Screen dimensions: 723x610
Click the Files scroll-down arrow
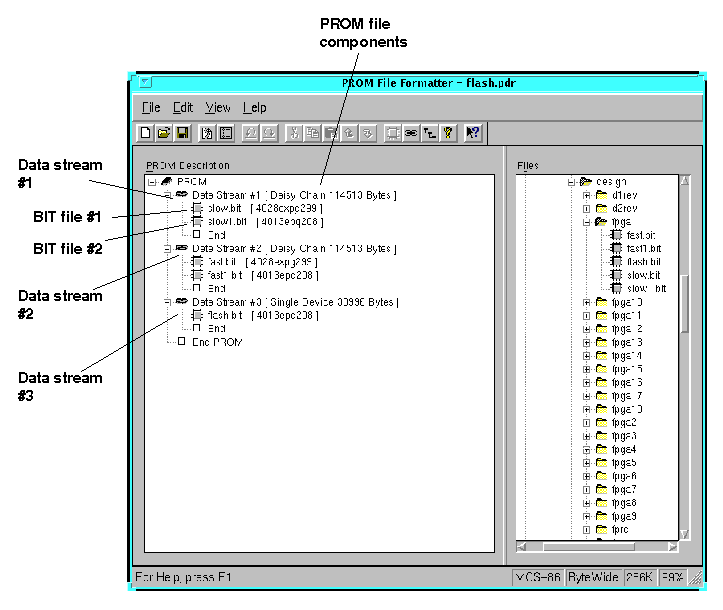(x=685, y=534)
